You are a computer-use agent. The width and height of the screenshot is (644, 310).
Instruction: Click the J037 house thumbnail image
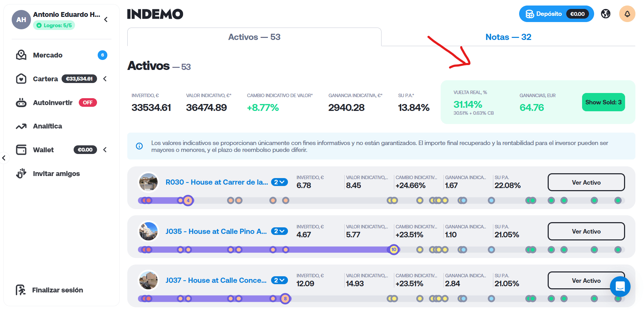pyautogui.click(x=148, y=280)
